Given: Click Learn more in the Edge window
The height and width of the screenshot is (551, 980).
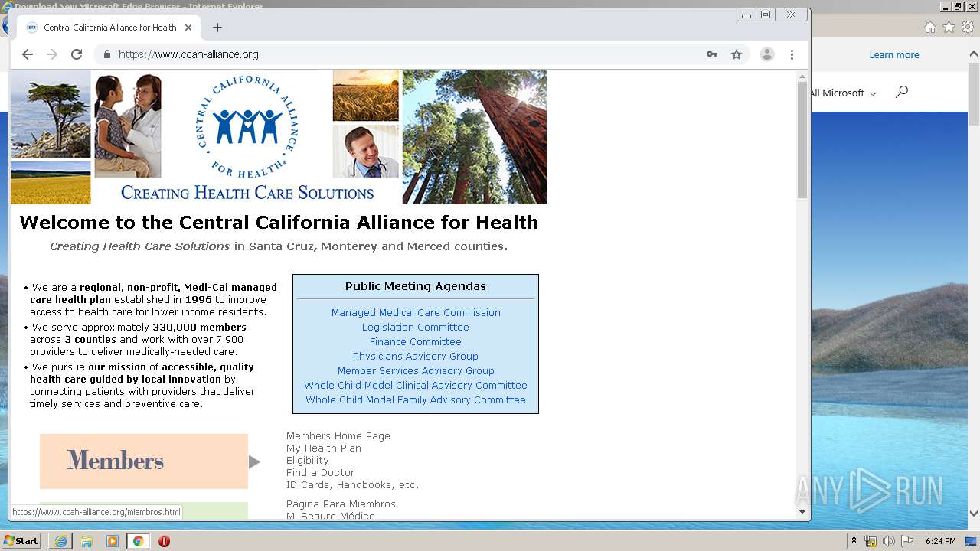Looking at the screenshot, I should [894, 55].
